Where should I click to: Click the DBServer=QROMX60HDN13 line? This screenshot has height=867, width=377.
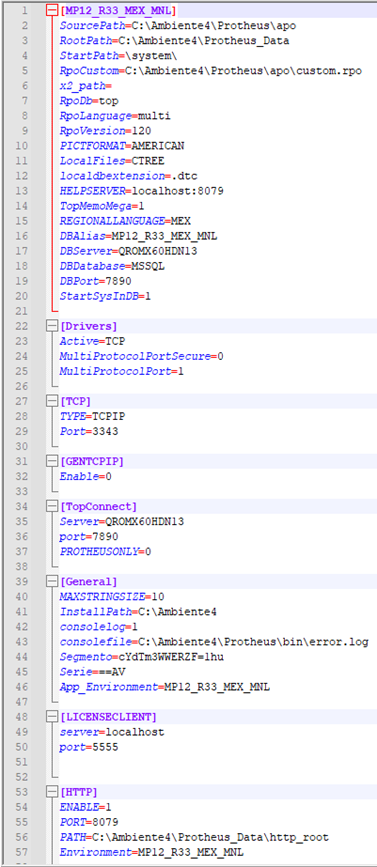click(128, 251)
